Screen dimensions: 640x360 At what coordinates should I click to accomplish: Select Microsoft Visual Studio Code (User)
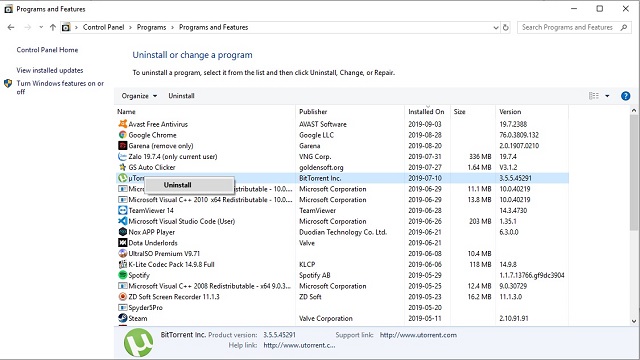(x=341, y=221)
